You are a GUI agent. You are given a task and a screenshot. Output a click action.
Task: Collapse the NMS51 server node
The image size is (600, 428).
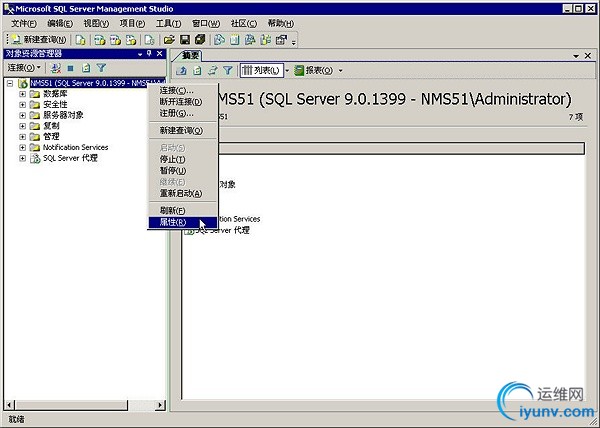point(10,83)
